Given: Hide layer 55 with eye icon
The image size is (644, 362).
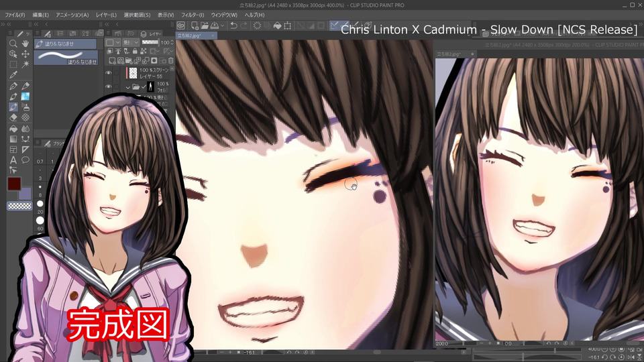Looking at the screenshot, I should pos(109,73).
